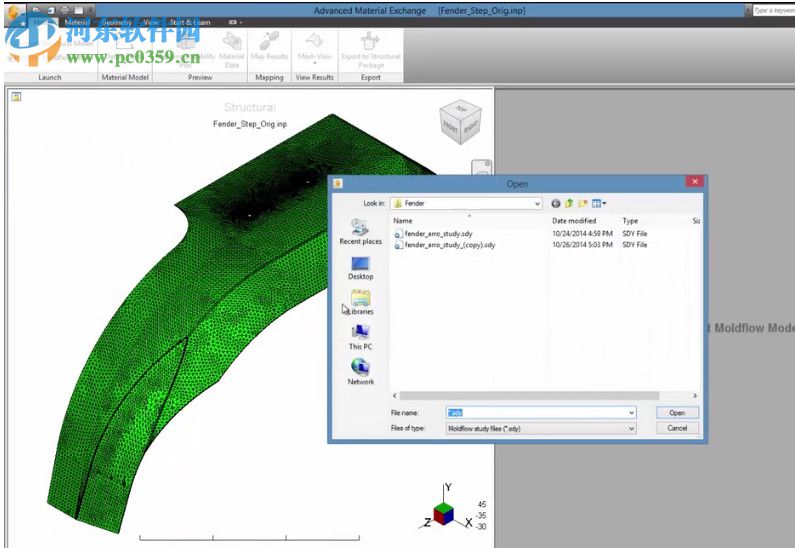Open the Material ribbon tab
The image size is (795, 548).
77,22
